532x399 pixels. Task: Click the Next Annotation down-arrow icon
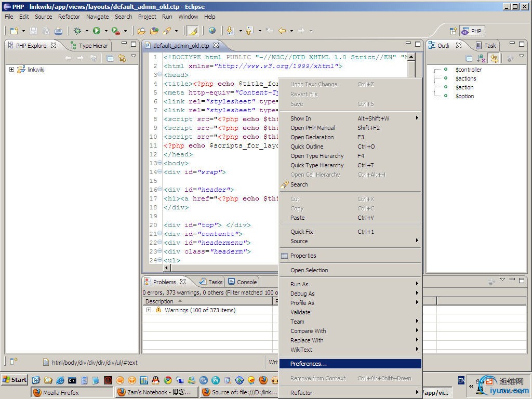[230, 31]
